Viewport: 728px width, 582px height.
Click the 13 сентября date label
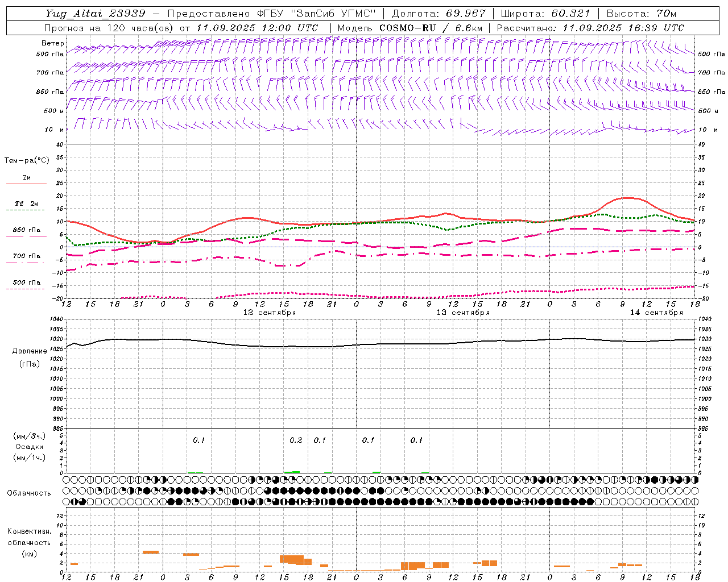pyautogui.click(x=463, y=313)
